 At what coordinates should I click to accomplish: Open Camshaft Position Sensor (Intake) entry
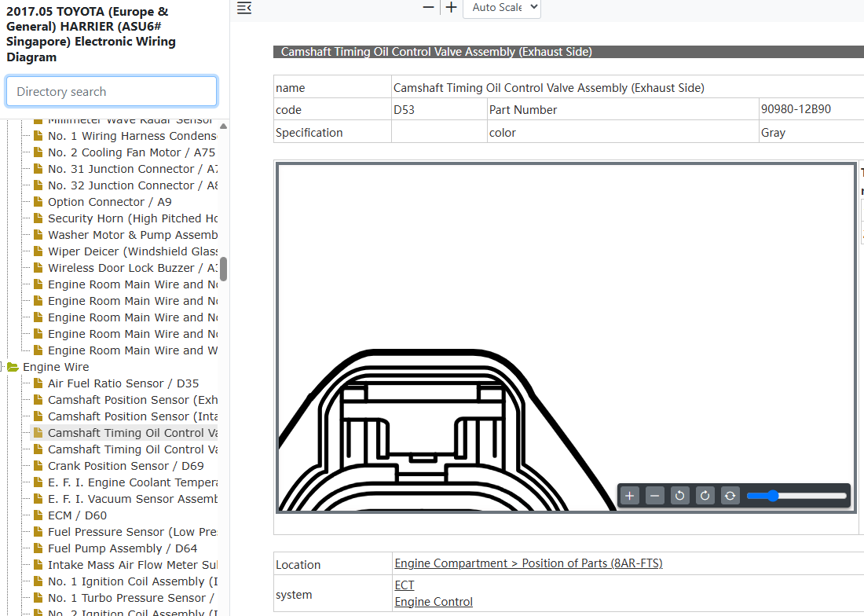coord(133,416)
